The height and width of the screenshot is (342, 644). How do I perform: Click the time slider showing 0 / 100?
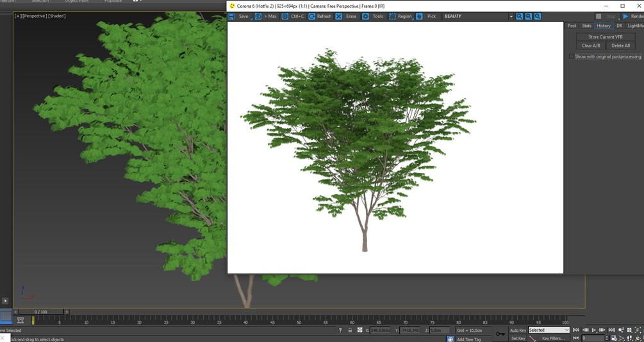40,312
